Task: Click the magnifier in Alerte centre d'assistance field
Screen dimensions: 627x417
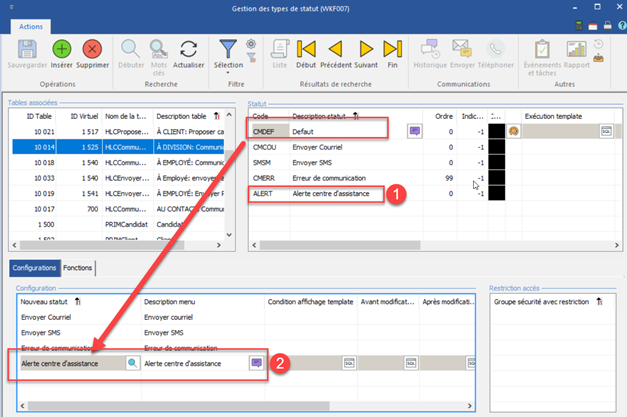Action: click(132, 364)
